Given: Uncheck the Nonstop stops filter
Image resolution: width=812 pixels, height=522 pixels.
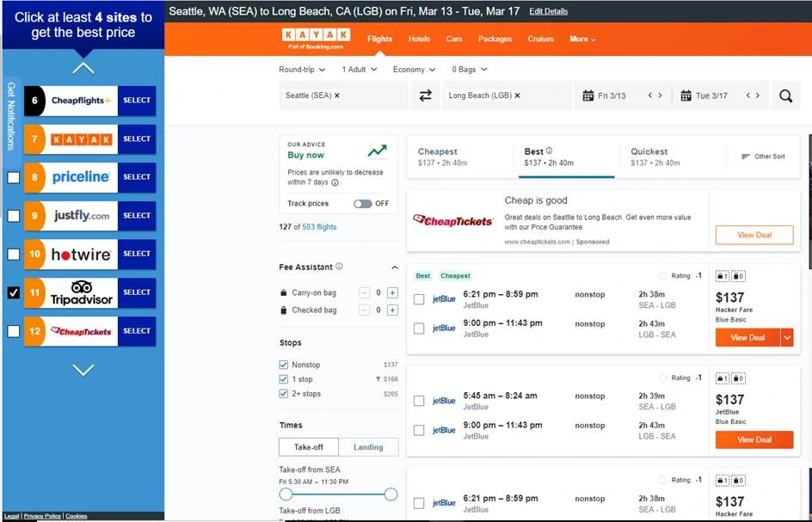Looking at the screenshot, I should click(x=283, y=365).
